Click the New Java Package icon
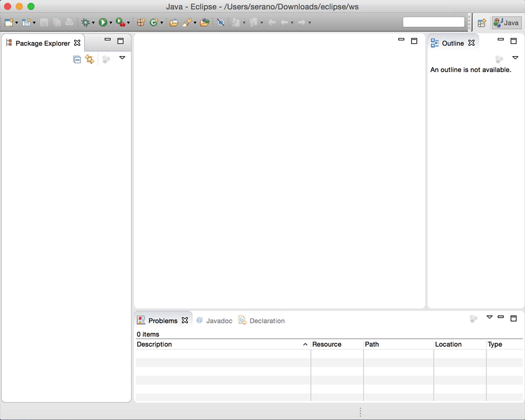Image resolution: width=525 pixels, height=420 pixels. pos(141,22)
